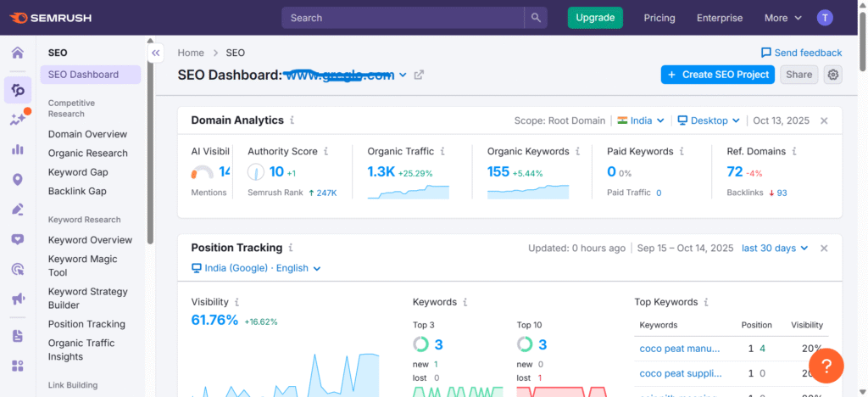Open the Reports document icon
This screenshot has width=868, height=397.
click(18, 336)
